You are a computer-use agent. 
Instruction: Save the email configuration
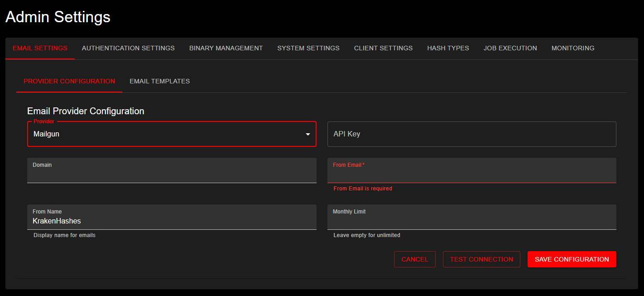(572, 259)
